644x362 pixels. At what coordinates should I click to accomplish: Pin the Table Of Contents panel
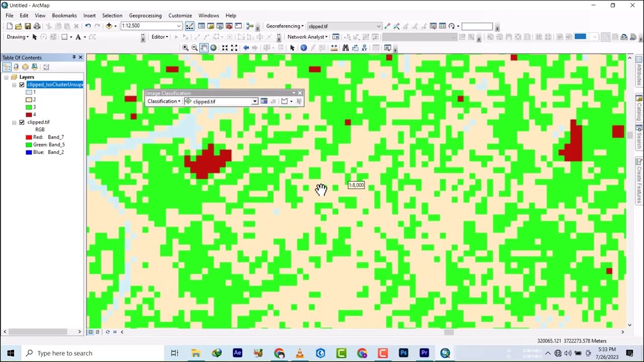[x=74, y=57]
